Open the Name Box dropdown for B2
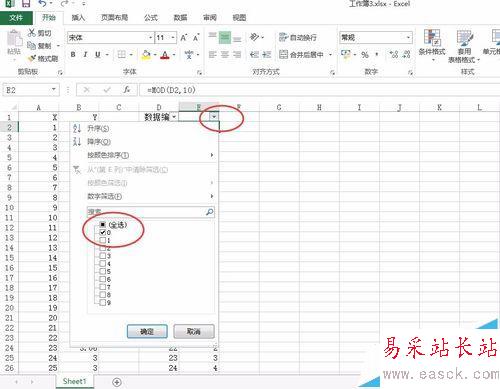This screenshot has width=500, height=389. pos(54,90)
